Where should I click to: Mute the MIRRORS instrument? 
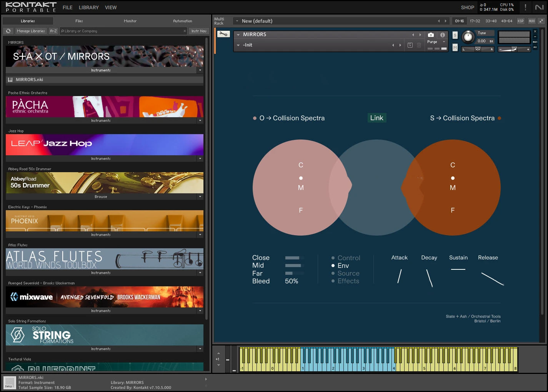[455, 47]
